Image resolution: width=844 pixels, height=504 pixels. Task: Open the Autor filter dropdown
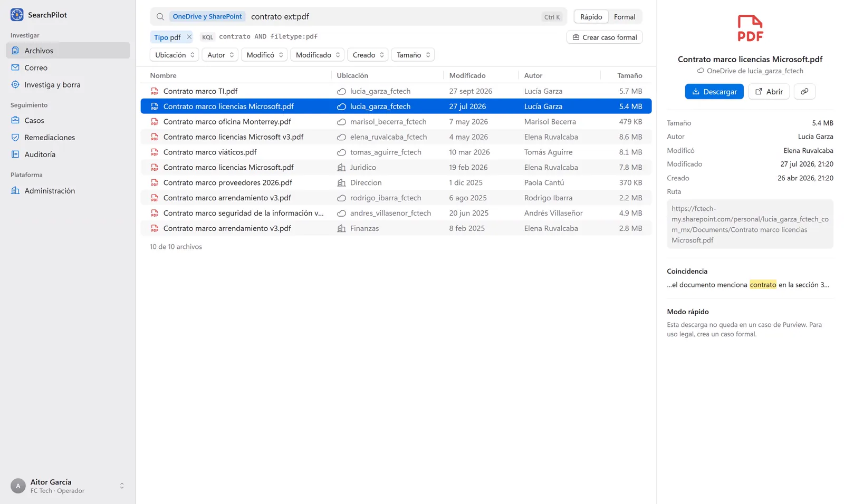[220, 55]
